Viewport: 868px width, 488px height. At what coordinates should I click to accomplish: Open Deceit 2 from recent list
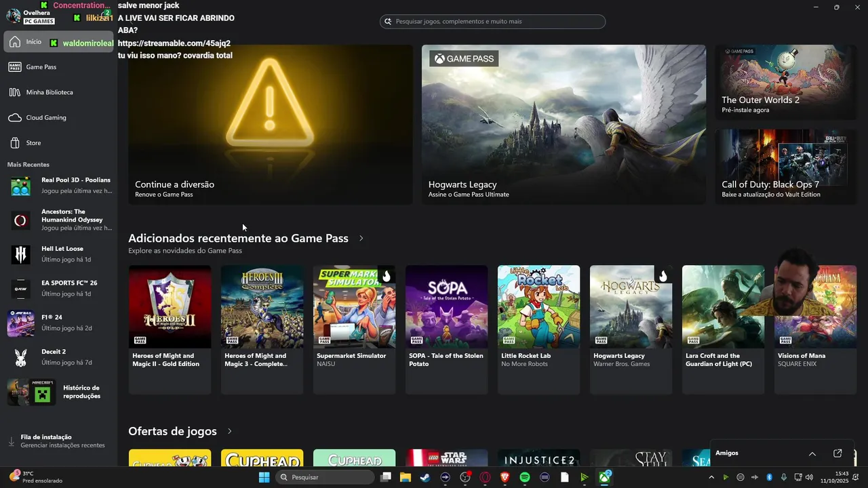[x=58, y=357]
